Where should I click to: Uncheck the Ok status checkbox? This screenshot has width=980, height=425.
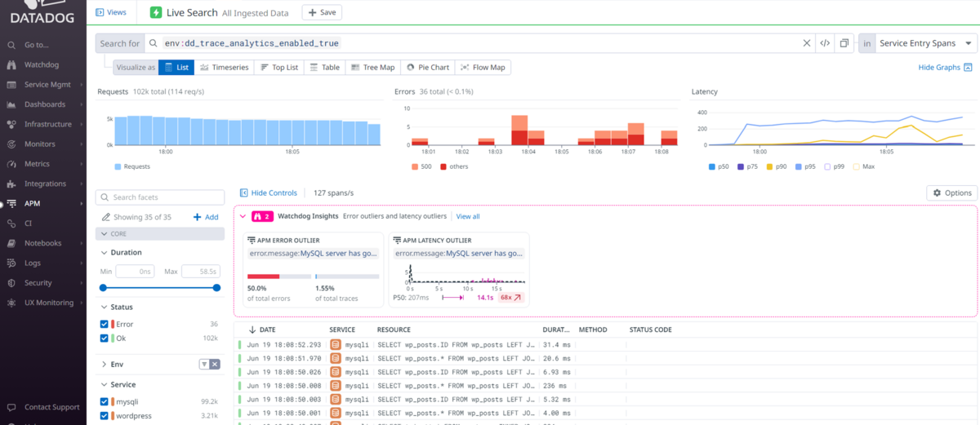(x=104, y=338)
